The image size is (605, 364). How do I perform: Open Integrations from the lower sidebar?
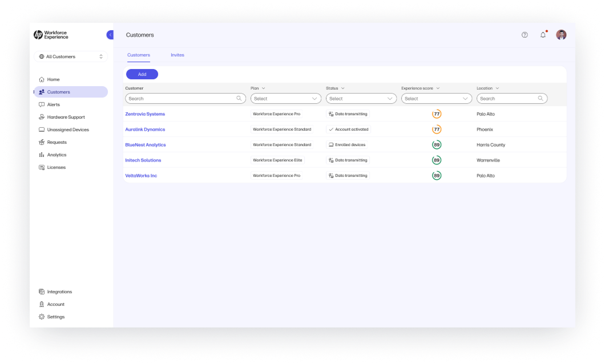click(x=59, y=292)
